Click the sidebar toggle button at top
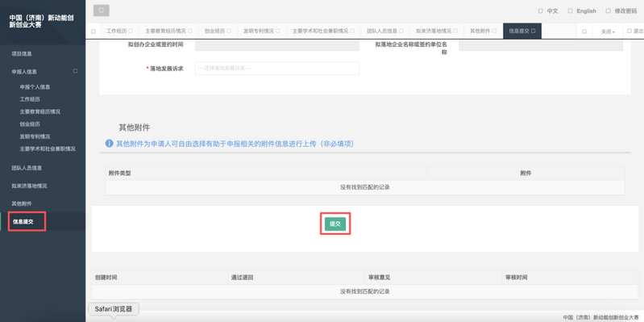Image resolution: width=644 pixels, height=322 pixels. [x=101, y=10]
